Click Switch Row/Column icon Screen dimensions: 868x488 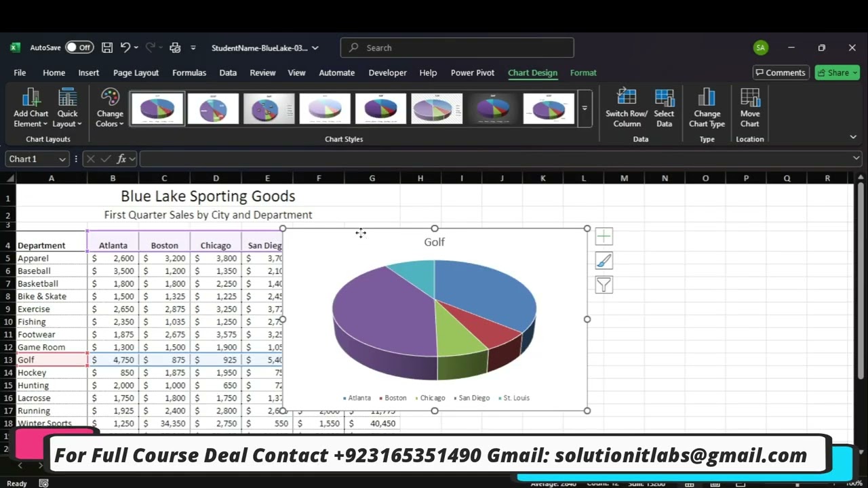click(x=627, y=108)
